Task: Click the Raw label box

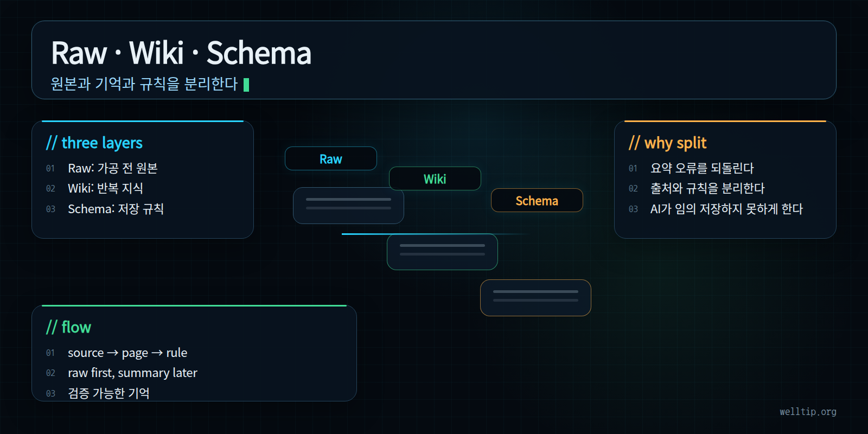Action: (331, 158)
